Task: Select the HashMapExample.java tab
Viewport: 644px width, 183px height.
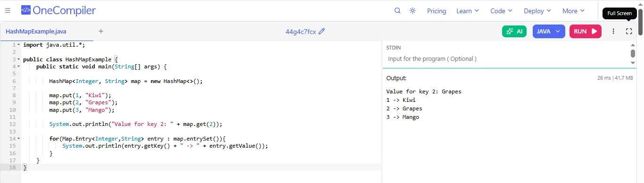Action: (36, 32)
